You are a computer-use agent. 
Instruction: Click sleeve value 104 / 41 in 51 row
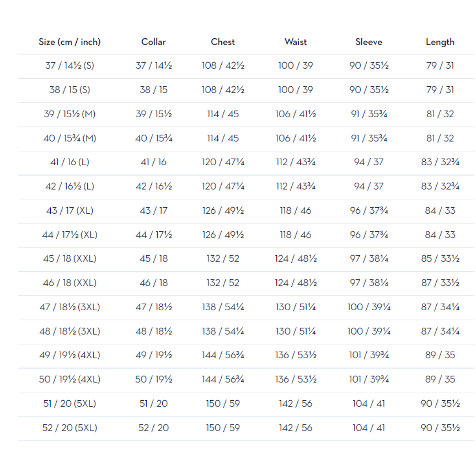point(368,404)
